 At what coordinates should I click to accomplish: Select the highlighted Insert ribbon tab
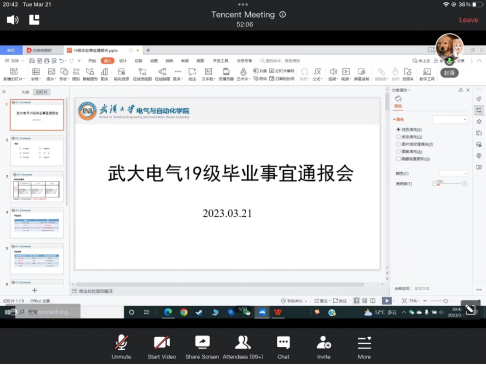coord(107,61)
